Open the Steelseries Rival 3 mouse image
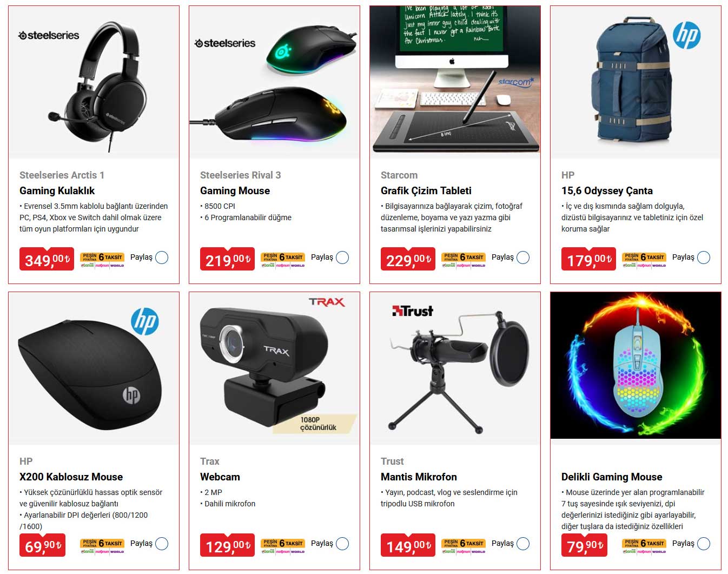The height and width of the screenshot is (574, 728). click(274, 82)
